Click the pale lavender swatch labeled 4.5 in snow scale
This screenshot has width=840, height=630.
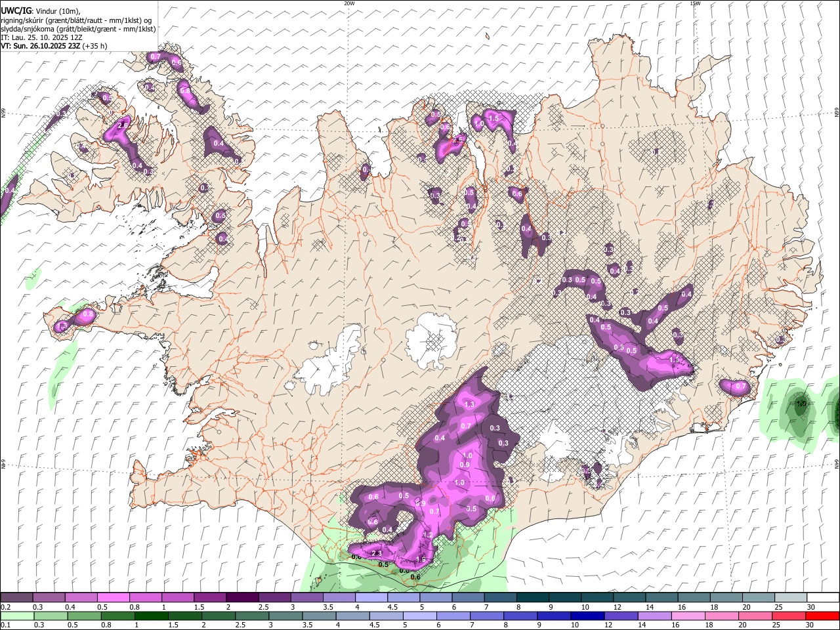click(x=402, y=597)
